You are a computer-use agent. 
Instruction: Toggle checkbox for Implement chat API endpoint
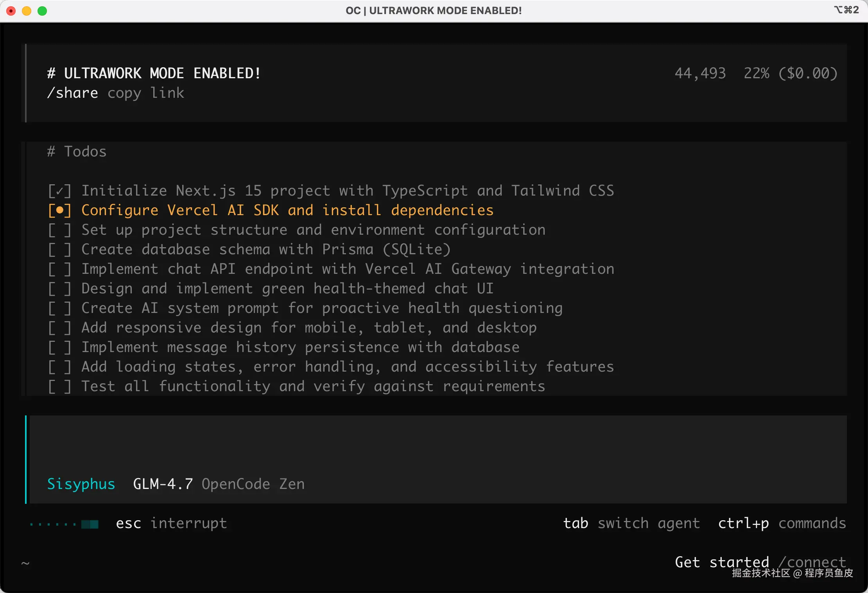click(59, 269)
